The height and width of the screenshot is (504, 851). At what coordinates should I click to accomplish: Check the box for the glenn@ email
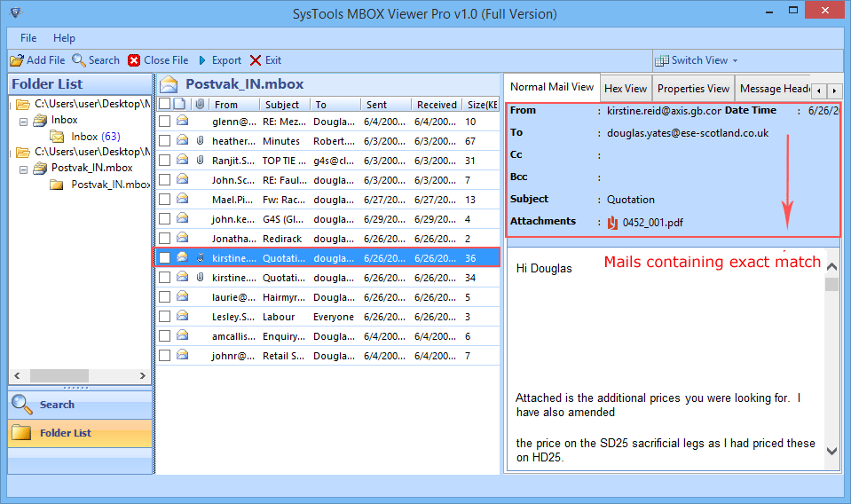point(164,122)
